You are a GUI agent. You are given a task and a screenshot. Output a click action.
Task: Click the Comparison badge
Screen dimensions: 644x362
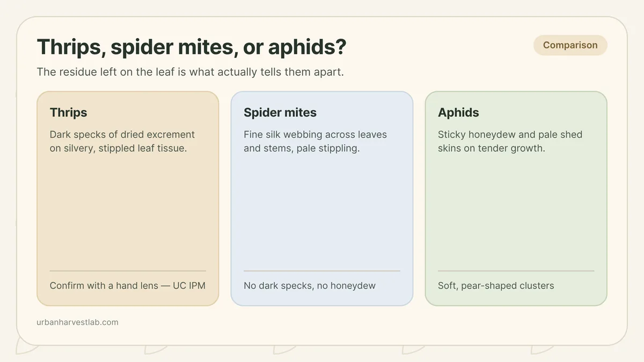[x=570, y=45]
